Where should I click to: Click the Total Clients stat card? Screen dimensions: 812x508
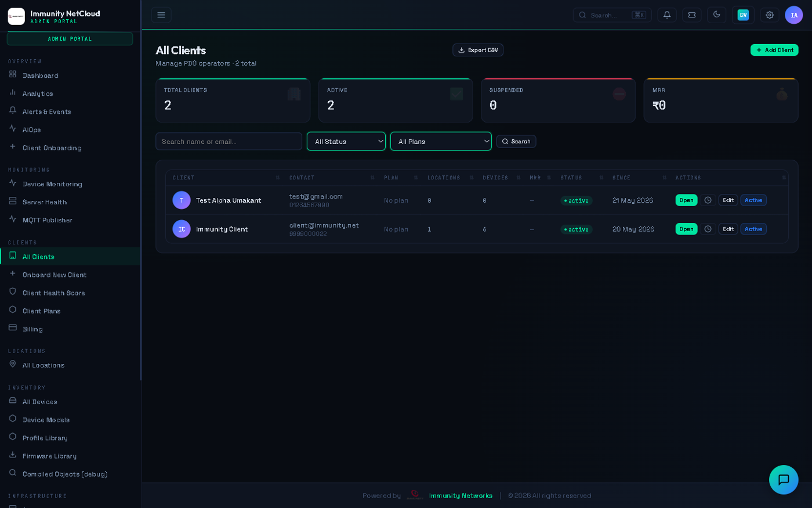tap(233, 100)
